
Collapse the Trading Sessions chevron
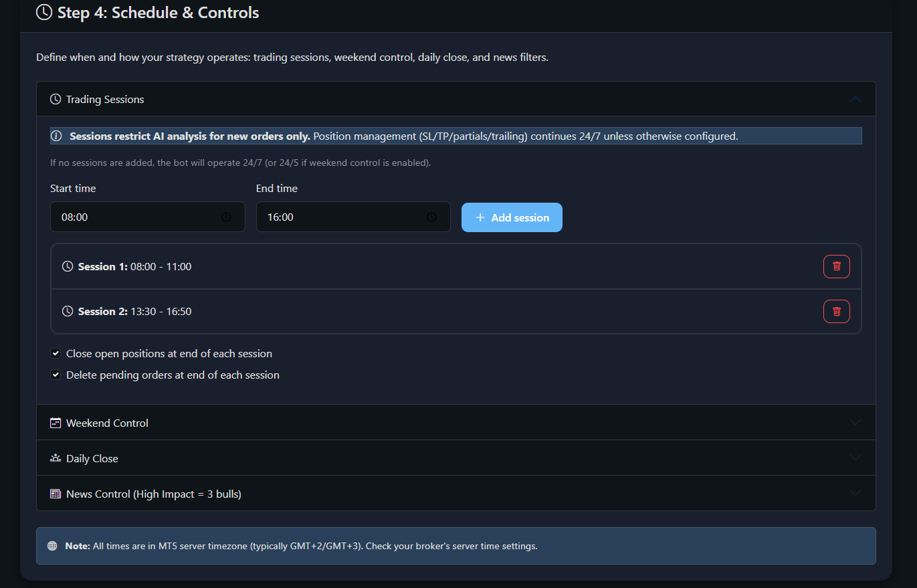(855, 99)
